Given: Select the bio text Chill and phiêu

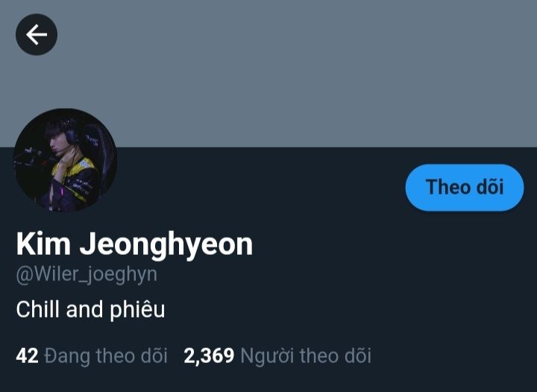Looking at the screenshot, I should (x=90, y=310).
